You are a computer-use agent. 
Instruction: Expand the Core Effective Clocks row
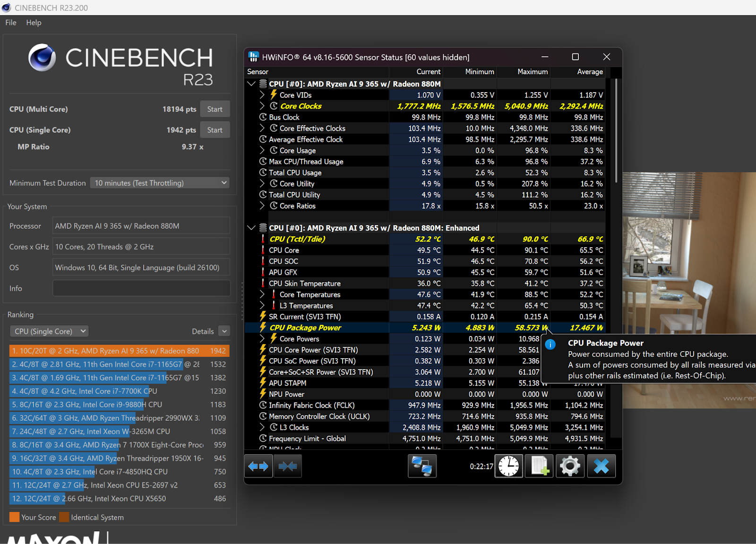(x=262, y=128)
